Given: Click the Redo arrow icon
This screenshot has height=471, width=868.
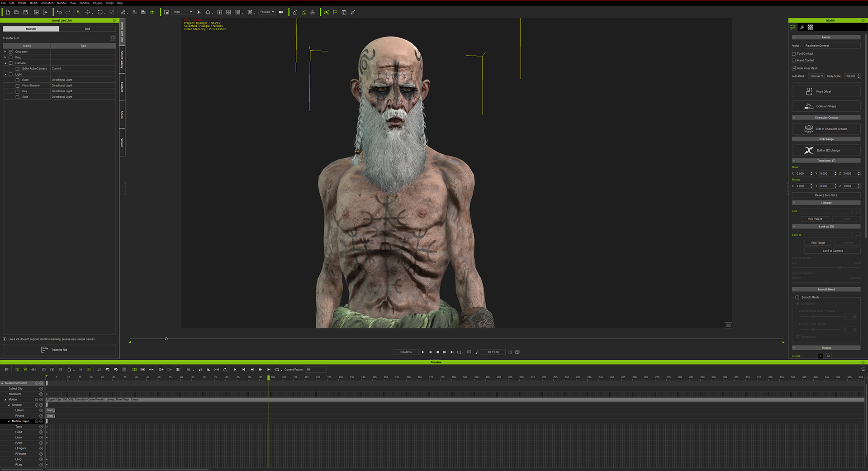Looking at the screenshot, I should tap(68, 12).
